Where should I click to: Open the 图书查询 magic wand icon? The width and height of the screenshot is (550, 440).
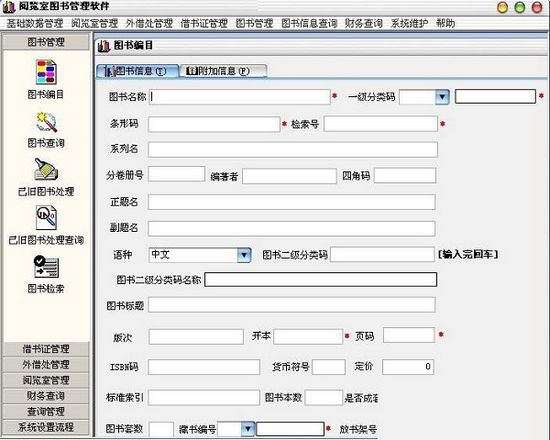tap(46, 122)
